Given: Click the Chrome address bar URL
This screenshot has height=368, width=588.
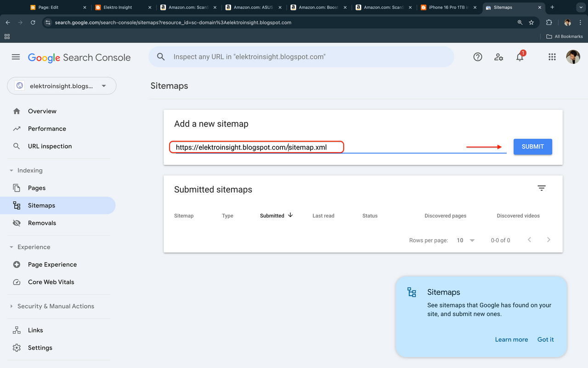Looking at the screenshot, I should pyautogui.click(x=173, y=23).
